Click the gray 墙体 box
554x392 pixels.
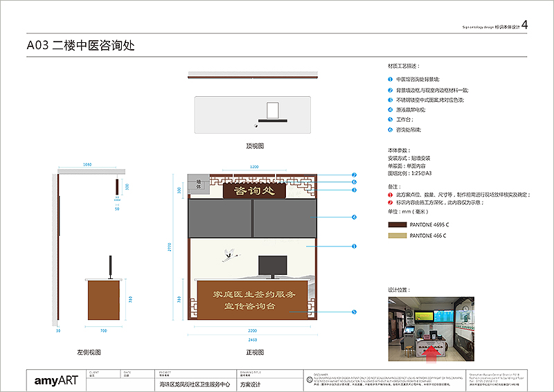pyautogui.click(x=199, y=184)
